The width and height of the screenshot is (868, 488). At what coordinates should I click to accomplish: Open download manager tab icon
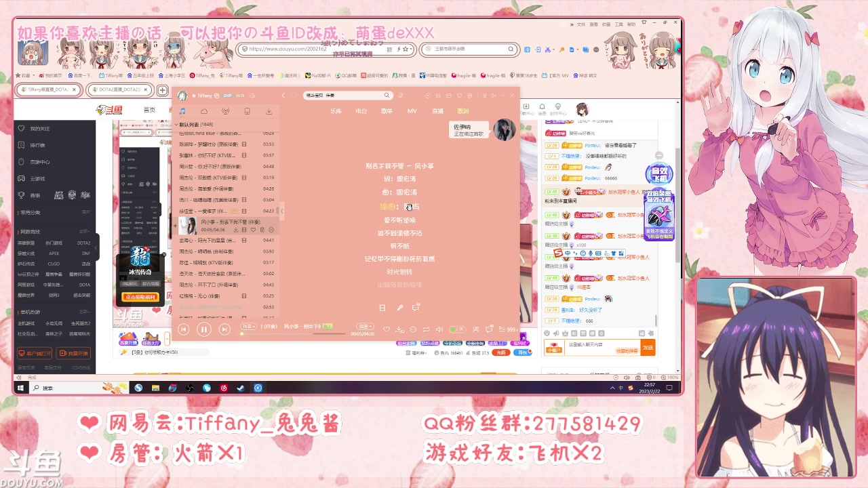[269, 110]
